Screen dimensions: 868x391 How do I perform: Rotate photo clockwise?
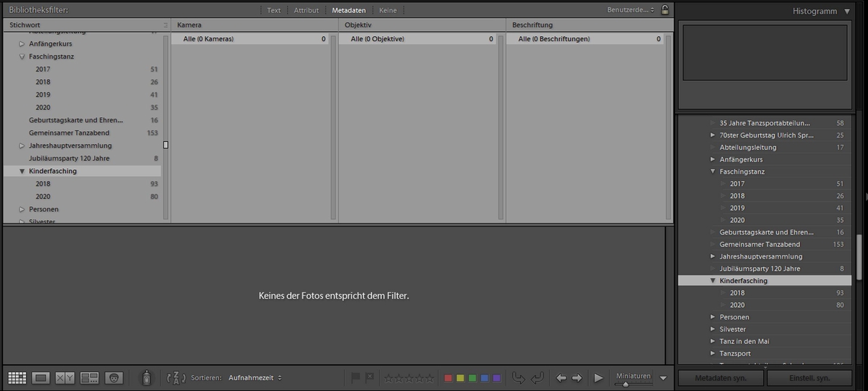click(x=537, y=378)
